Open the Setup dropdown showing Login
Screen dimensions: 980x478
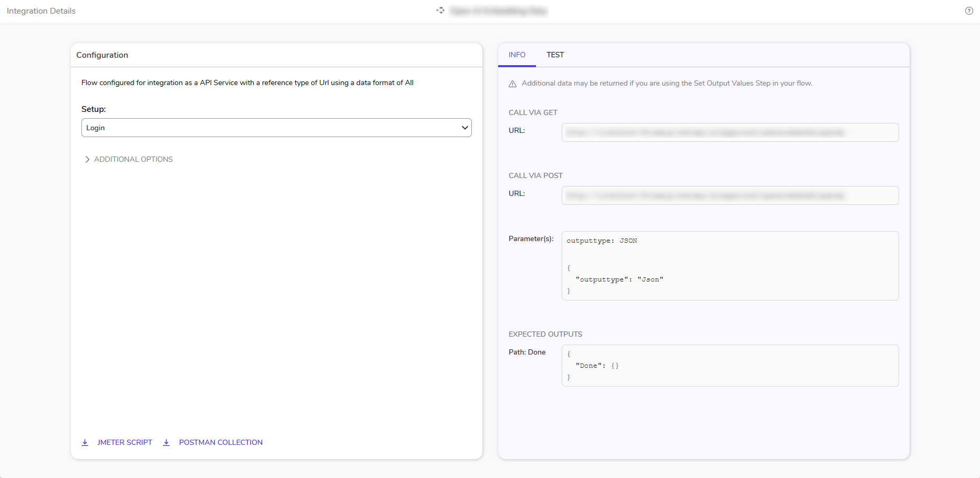[x=276, y=128]
